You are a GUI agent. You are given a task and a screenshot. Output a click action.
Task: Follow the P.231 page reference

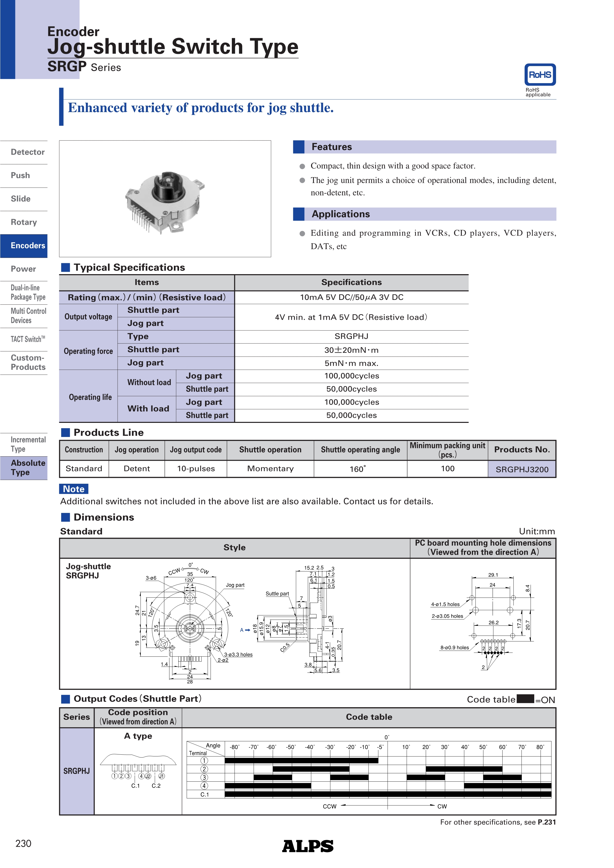pos(546,822)
